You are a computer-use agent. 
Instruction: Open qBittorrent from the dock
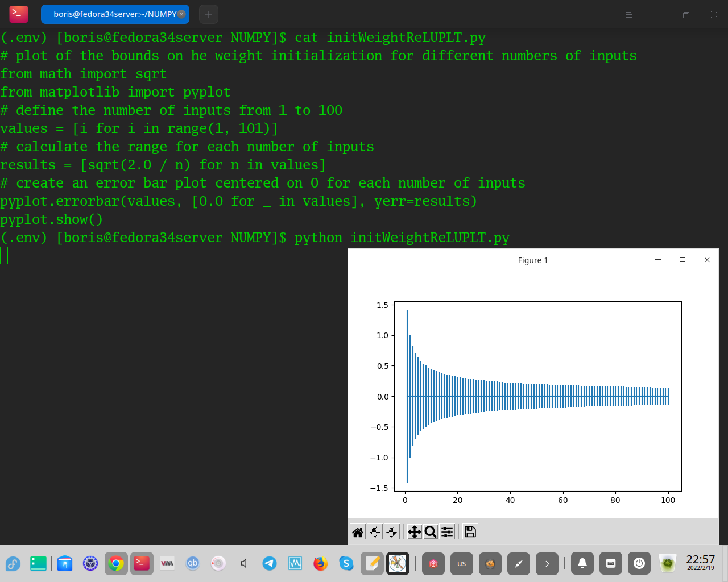(193, 564)
